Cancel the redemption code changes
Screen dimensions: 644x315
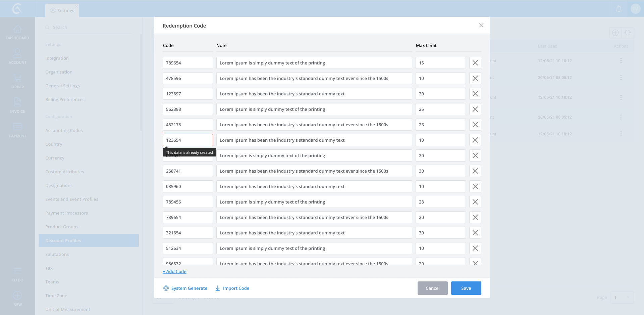coord(432,288)
